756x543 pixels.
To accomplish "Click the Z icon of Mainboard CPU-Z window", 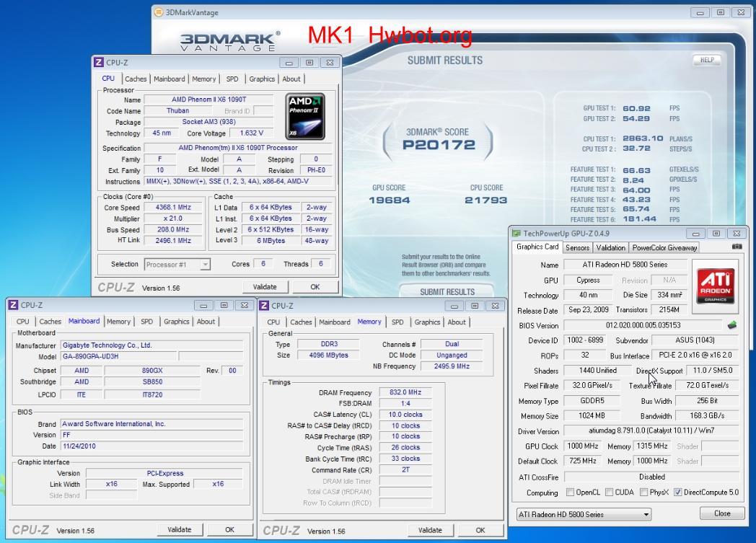I will pyautogui.click(x=14, y=305).
